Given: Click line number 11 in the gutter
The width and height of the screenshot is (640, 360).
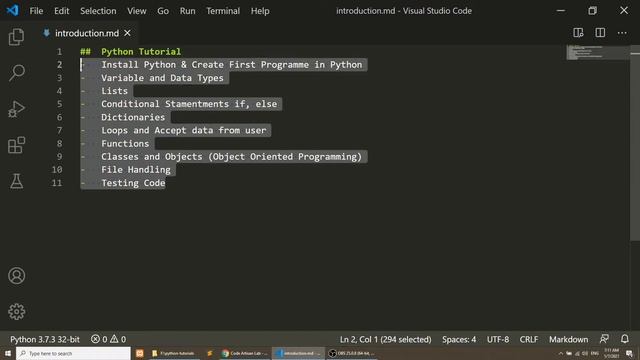Looking at the screenshot, I should 57,183.
